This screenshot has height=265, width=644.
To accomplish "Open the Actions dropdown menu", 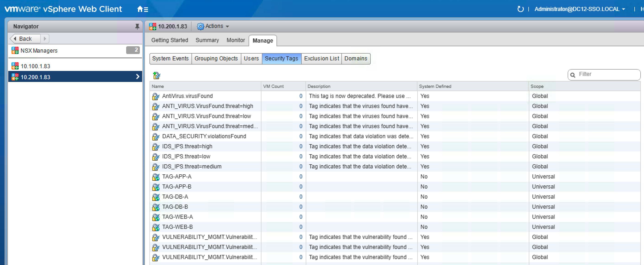I will pyautogui.click(x=214, y=26).
